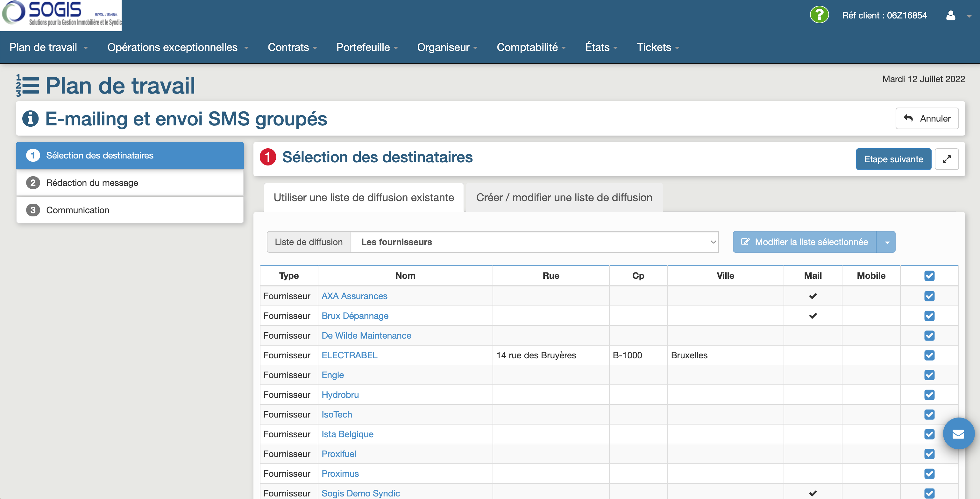
Task: Open the Proxifuel supplier link
Action: pos(338,454)
